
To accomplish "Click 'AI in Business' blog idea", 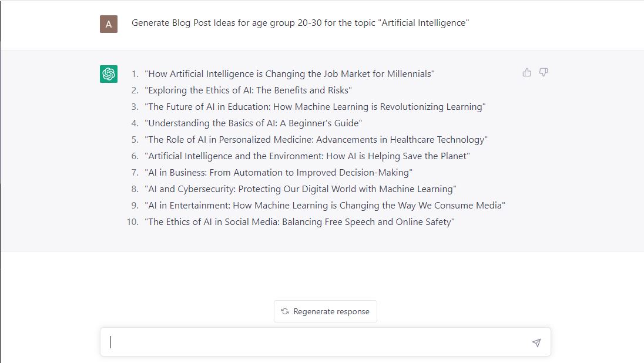I will [x=279, y=173].
